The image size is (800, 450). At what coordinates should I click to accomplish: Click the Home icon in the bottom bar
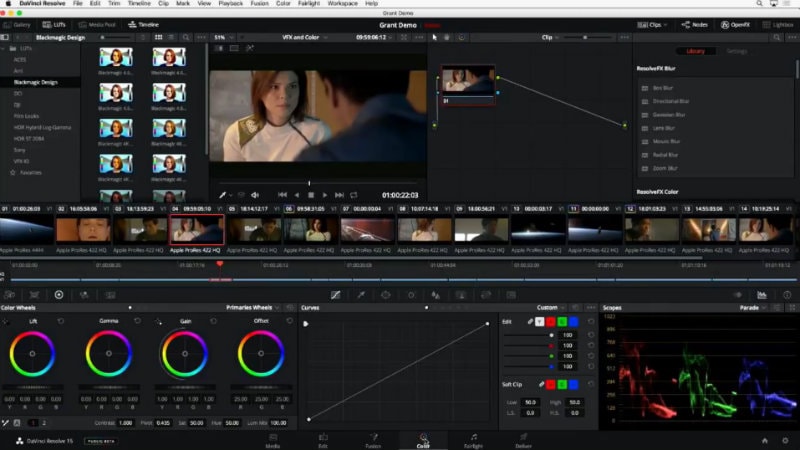coord(765,440)
